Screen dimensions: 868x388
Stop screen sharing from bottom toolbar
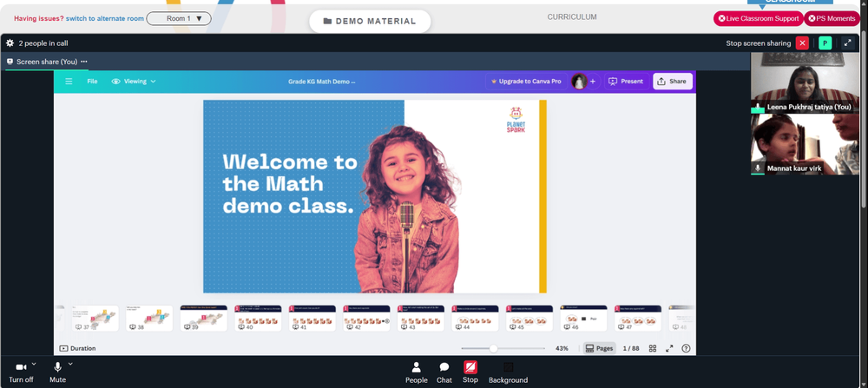(470, 372)
